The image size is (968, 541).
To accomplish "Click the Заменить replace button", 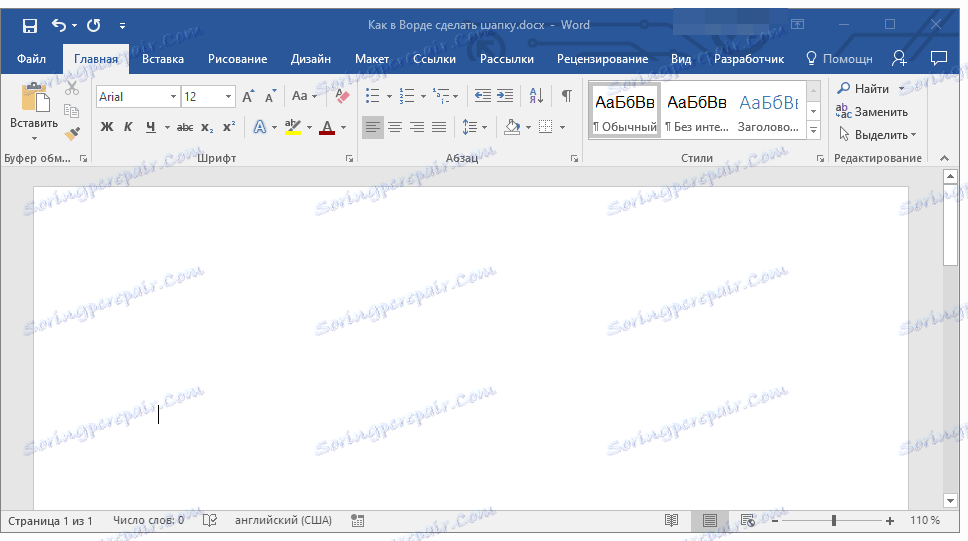I will pyautogui.click(x=872, y=112).
